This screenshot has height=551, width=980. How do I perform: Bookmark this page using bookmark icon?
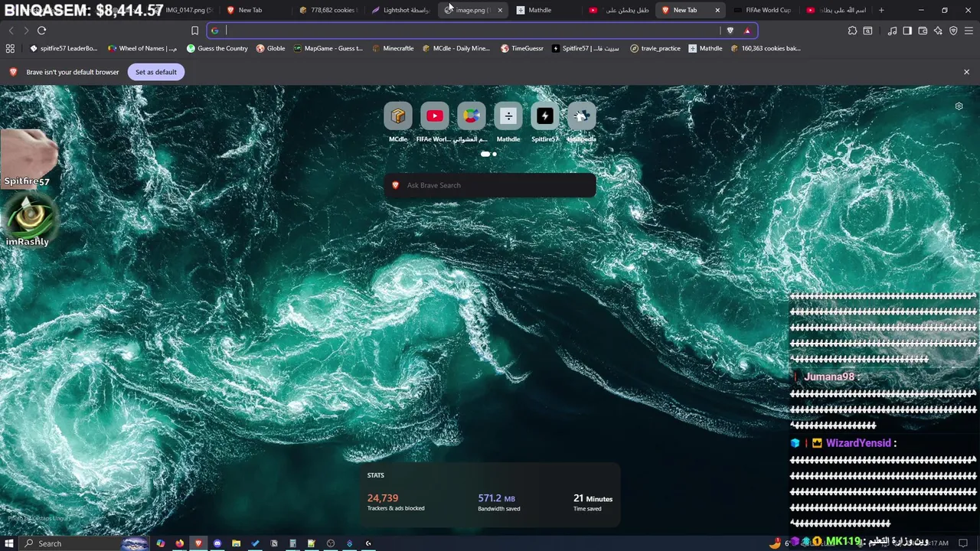pos(194,31)
